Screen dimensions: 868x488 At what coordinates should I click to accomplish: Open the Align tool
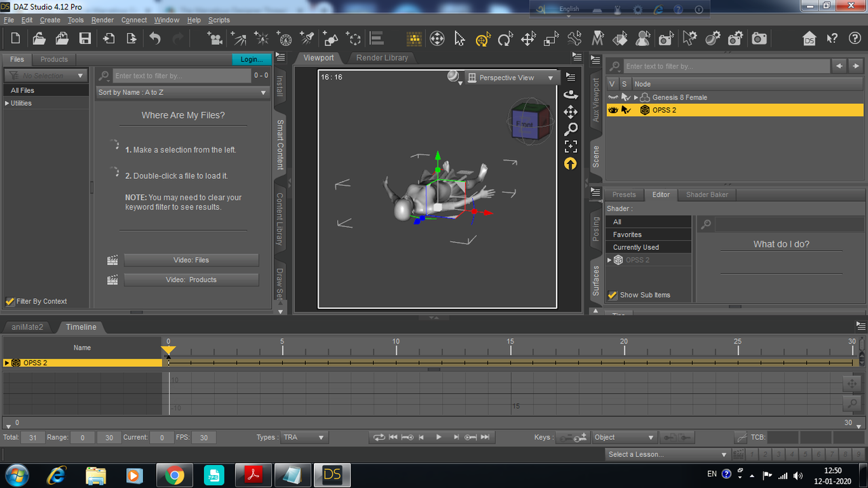point(377,39)
